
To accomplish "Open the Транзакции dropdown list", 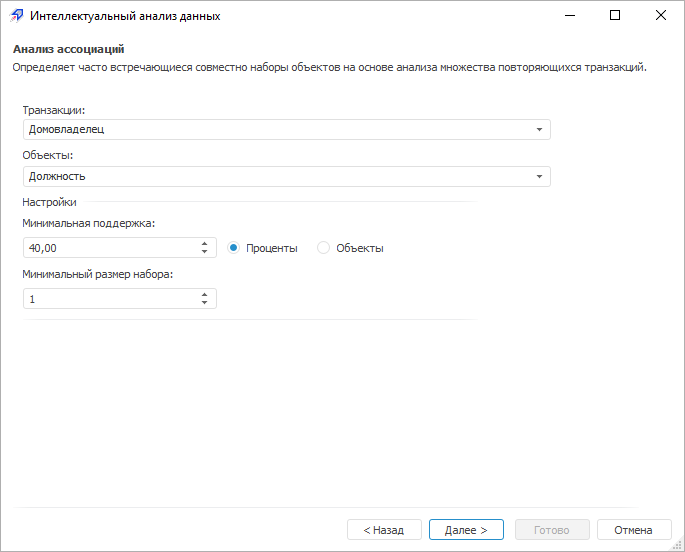I will (539, 130).
